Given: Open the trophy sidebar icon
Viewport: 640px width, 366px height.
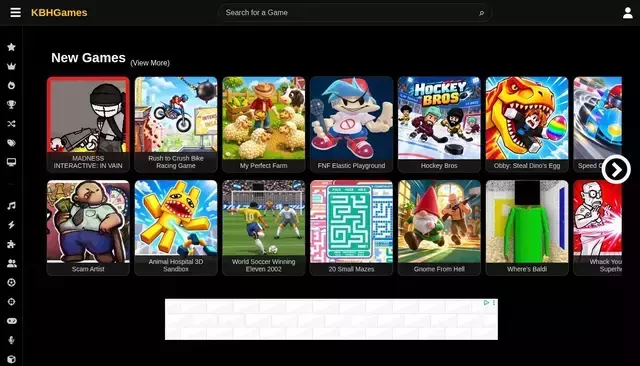Looking at the screenshot, I should click(11, 104).
